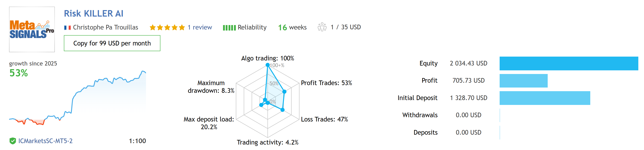
Task: Click the green verified shield icon
Action: coord(13,141)
